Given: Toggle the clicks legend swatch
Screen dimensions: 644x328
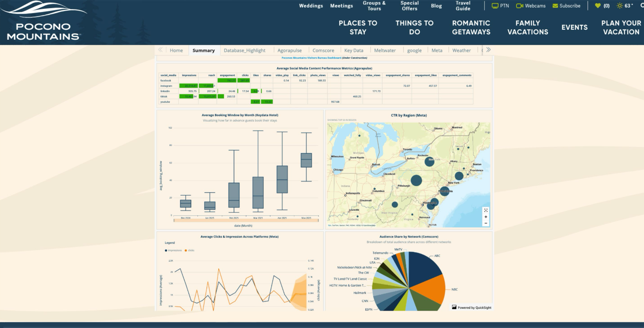Looking at the screenshot, I should pyautogui.click(x=186, y=250).
